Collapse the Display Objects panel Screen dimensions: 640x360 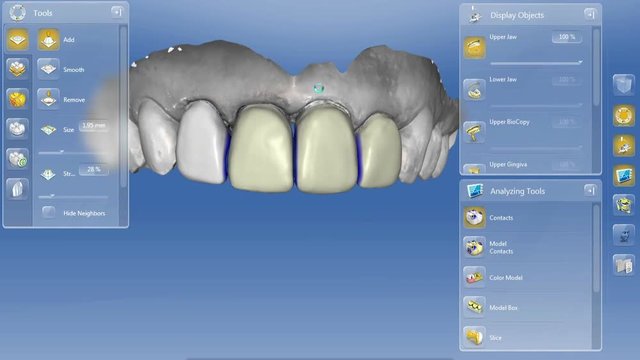[x=590, y=14]
